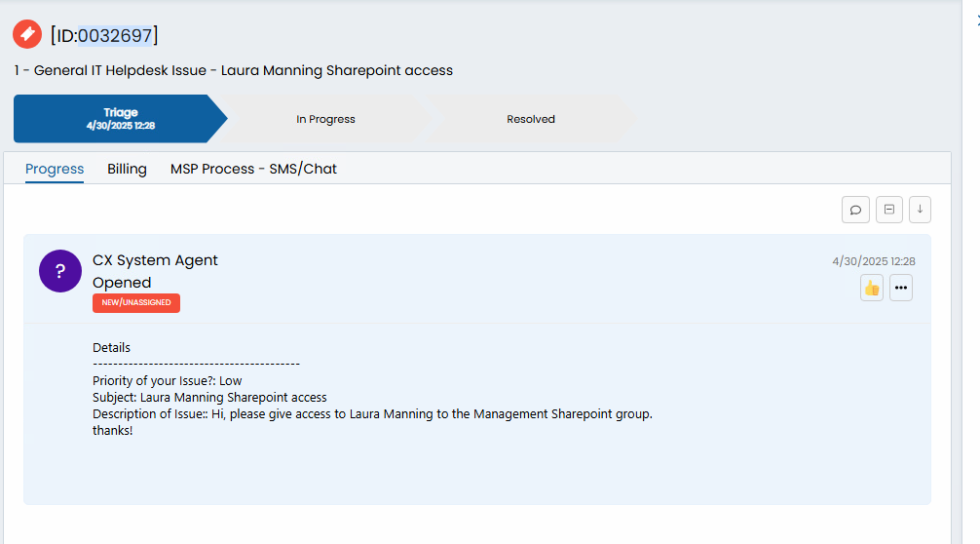The width and height of the screenshot is (980, 544).
Task: Collapse entries with the minus box icon
Action: tap(888, 210)
